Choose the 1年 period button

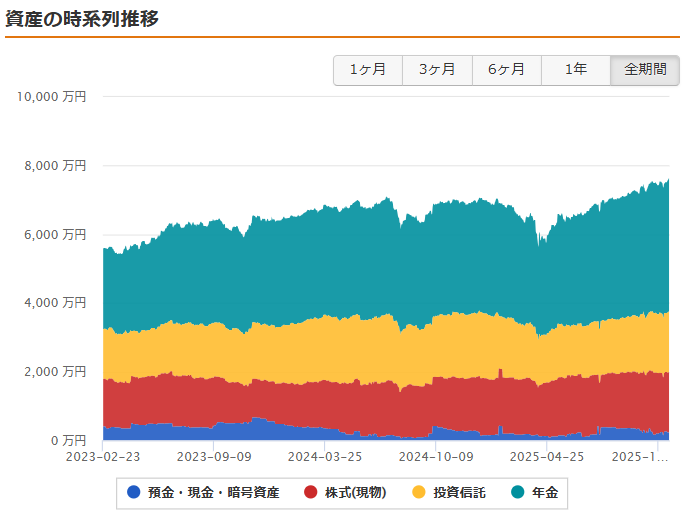[575, 70]
